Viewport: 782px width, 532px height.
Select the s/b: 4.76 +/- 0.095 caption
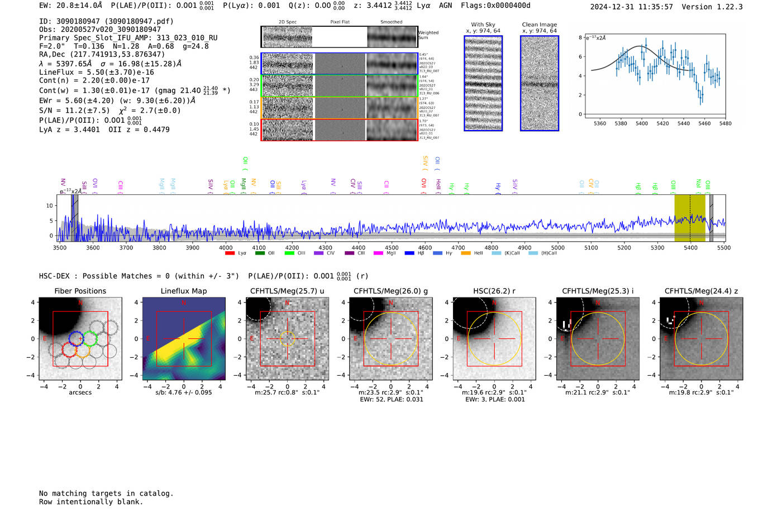click(184, 392)
